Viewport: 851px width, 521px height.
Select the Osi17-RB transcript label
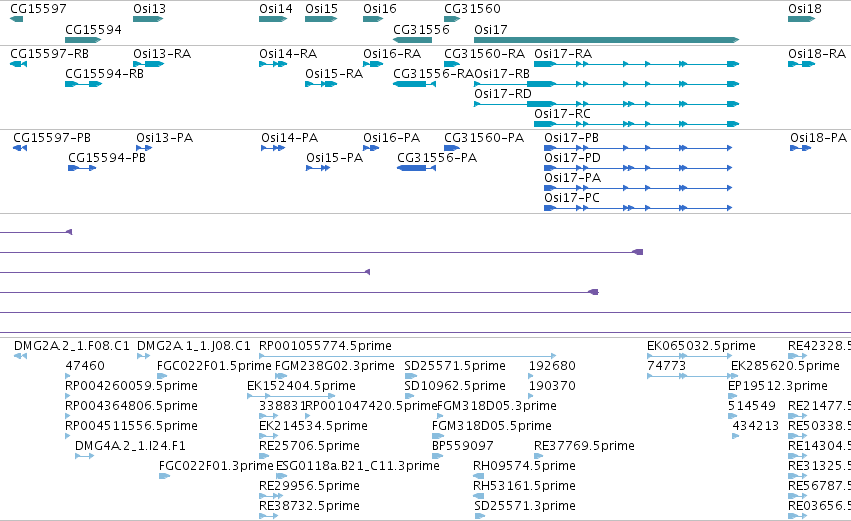[x=502, y=73]
